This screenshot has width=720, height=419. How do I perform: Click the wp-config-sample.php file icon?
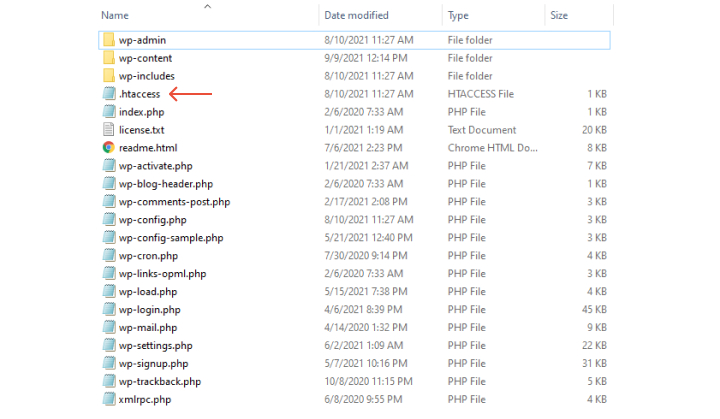tap(109, 237)
